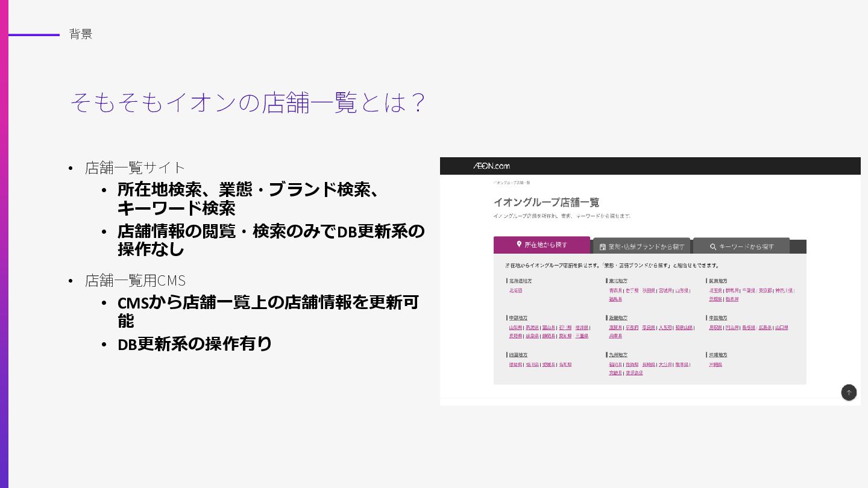Open the 石川県 link
868x488 pixels.
click(565, 328)
